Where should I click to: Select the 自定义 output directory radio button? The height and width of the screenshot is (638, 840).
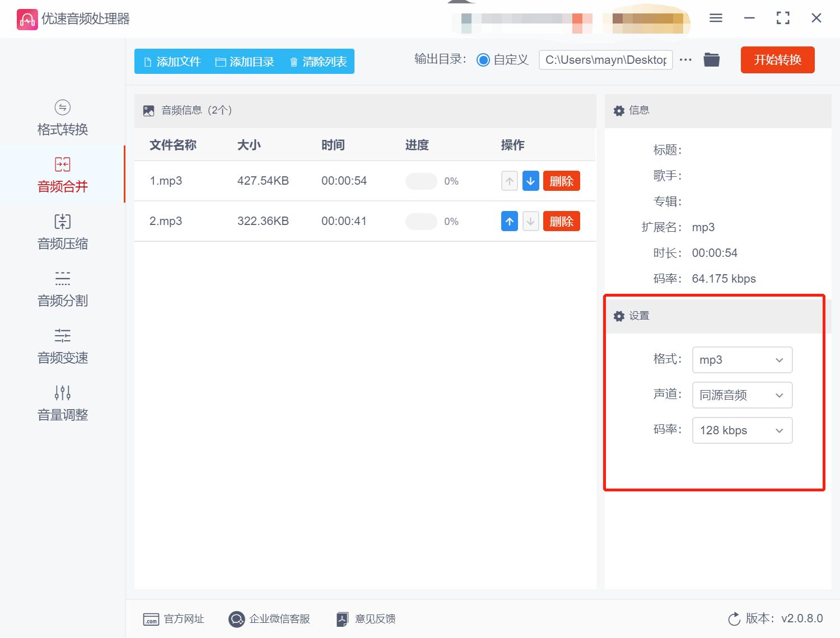coord(483,59)
